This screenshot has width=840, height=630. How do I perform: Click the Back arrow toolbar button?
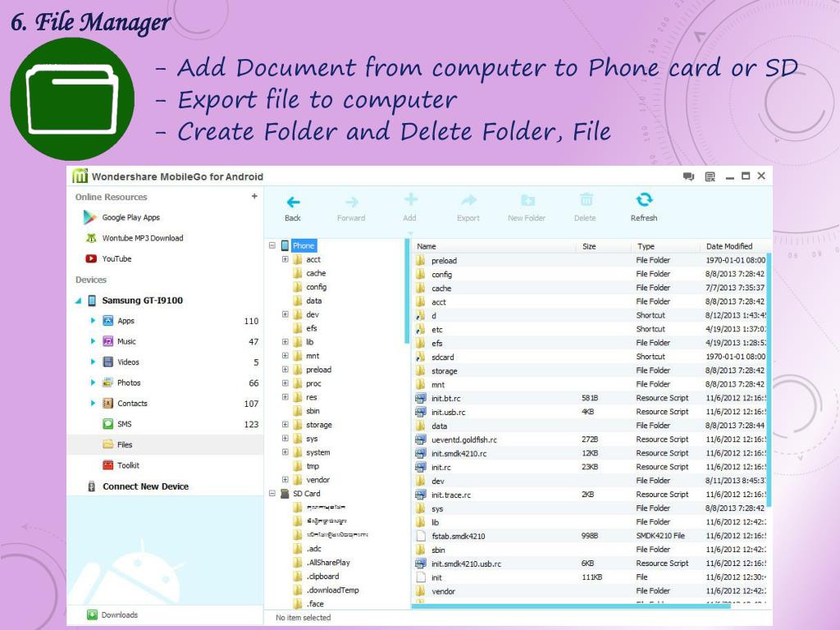pos(293,208)
